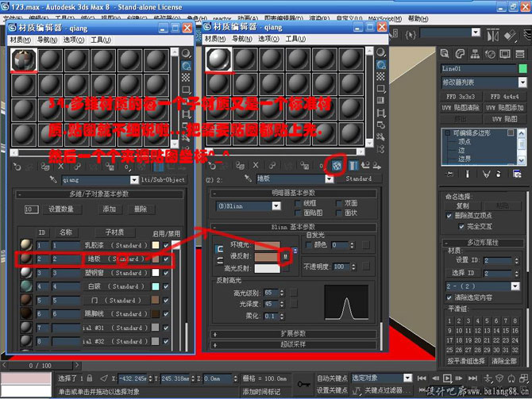
Task: Open the 帮助(H) main menu
Action: point(418,19)
